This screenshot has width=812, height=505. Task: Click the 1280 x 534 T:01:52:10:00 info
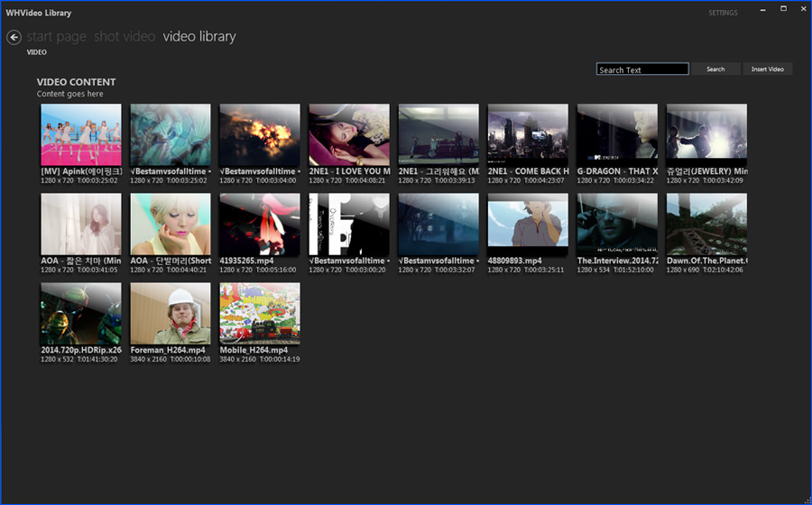[615, 271]
